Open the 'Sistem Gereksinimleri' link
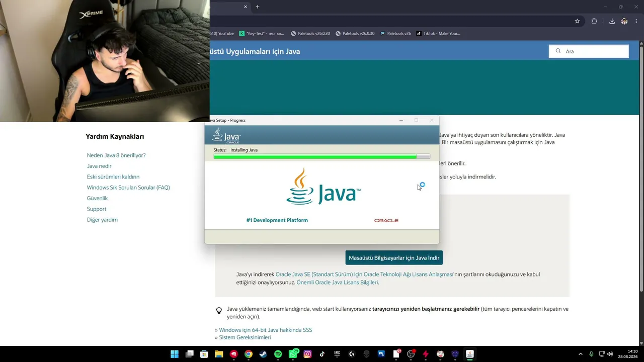This screenshot has width=644, height=362. (x=245, y=337)
